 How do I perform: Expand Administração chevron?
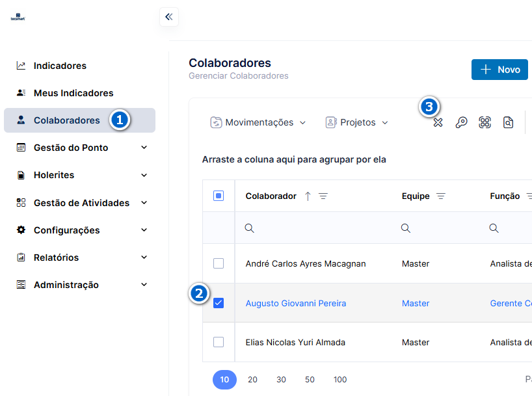(144, 285)
